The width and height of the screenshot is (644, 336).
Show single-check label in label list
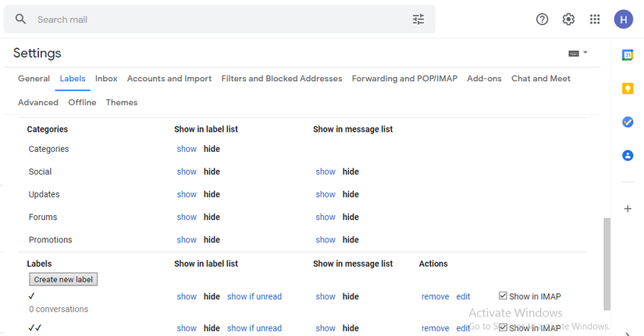click(x=187, y=296)
